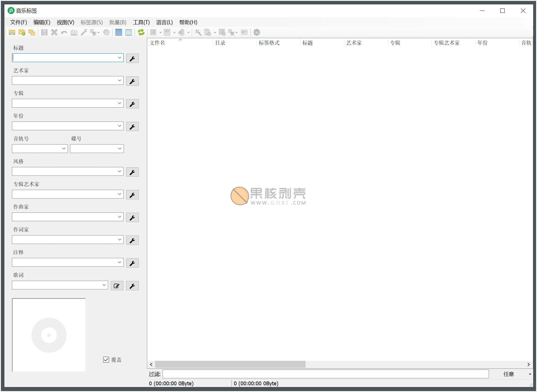Click the lyrics edit icon beside 歌词 field
The width and height of the screenshot is (537, 392).
click(x=117, y=285)
